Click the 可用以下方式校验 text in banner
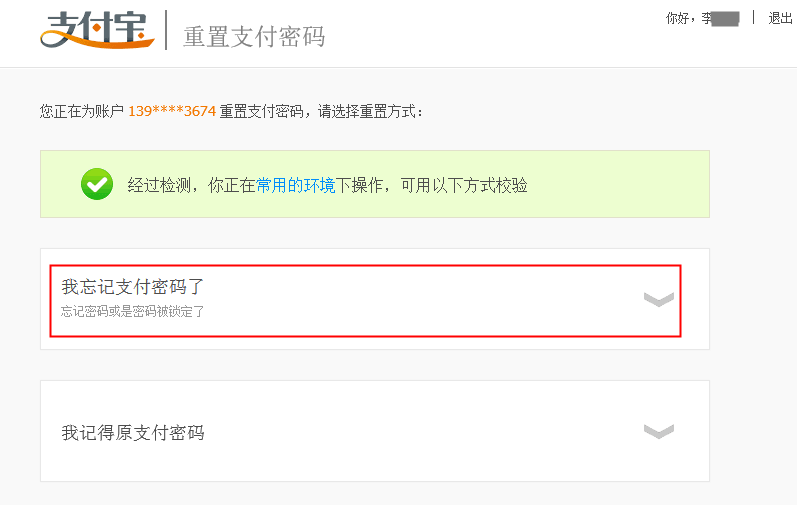Screen dimensions: 797x505 (x=464, y=185)
